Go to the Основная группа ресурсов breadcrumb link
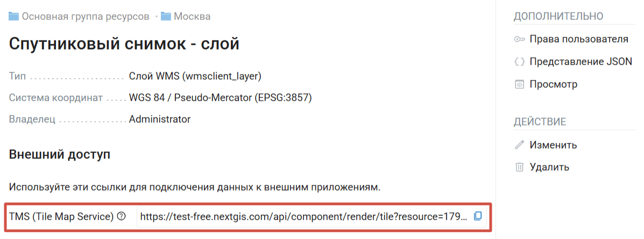 (x=86, y=16)
